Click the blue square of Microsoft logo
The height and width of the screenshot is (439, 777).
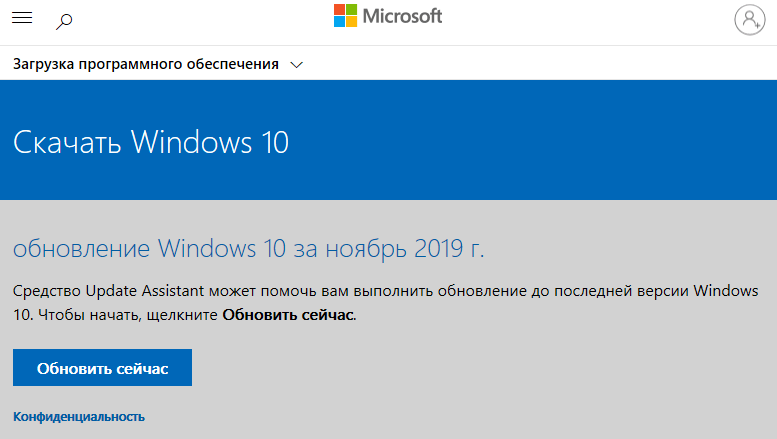(339, 22)
